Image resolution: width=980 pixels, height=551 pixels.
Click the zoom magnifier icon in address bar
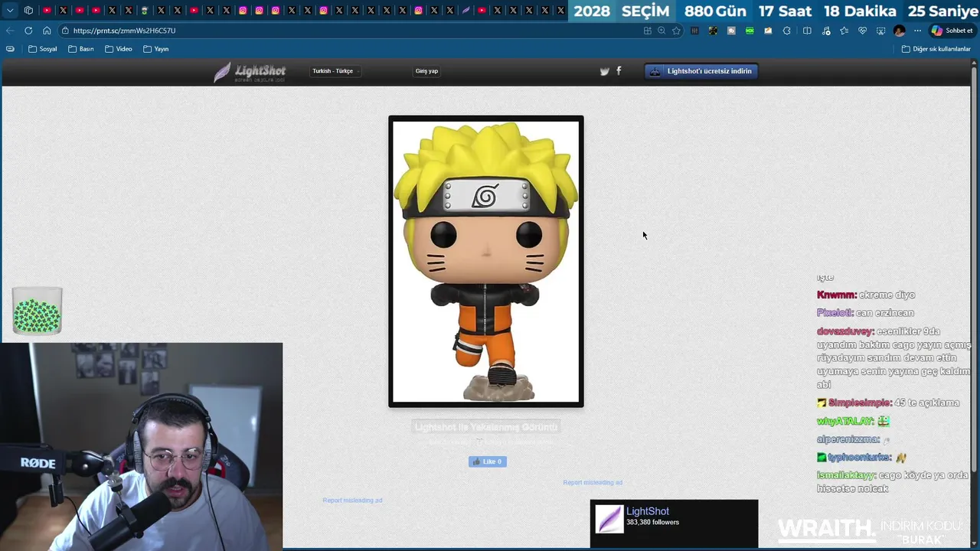(661, 31)
